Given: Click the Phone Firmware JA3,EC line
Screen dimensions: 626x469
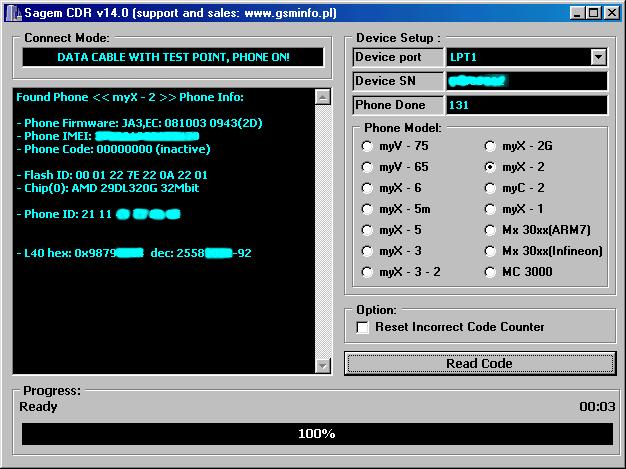Looking at the screenshot, I should coord(139,123).
